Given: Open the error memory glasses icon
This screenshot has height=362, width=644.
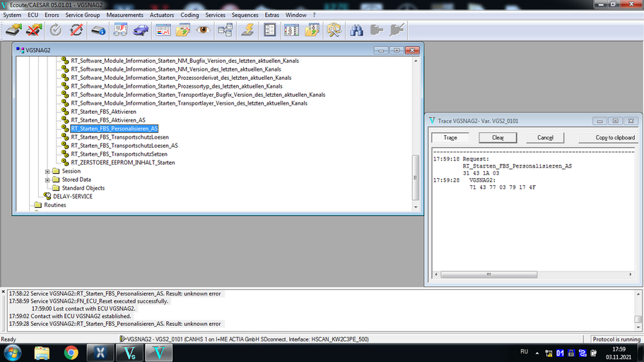Looking at the screenshot, I should 120,30.
